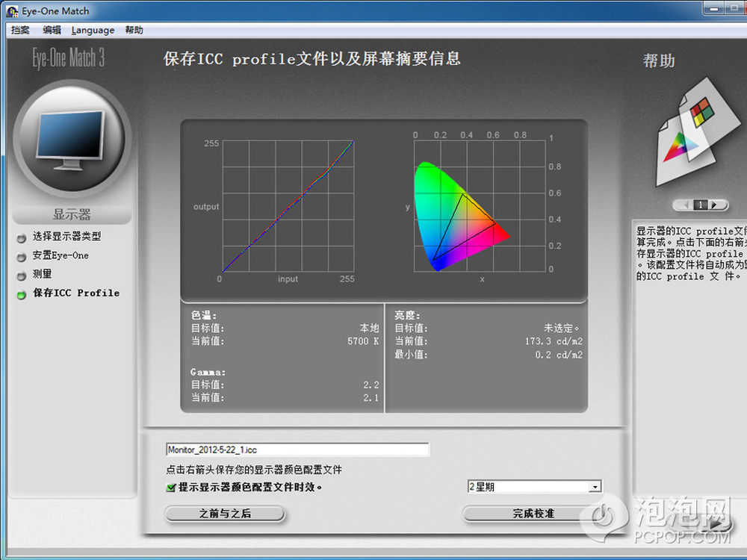Select the 测量 step
This screenshot has height=560, width=747.
[42, 274]
